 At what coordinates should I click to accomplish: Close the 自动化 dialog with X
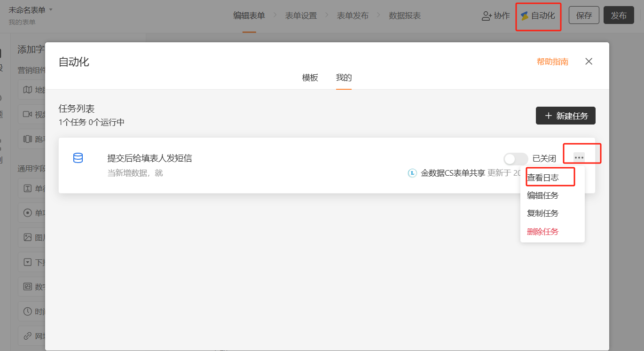point(589,61)
